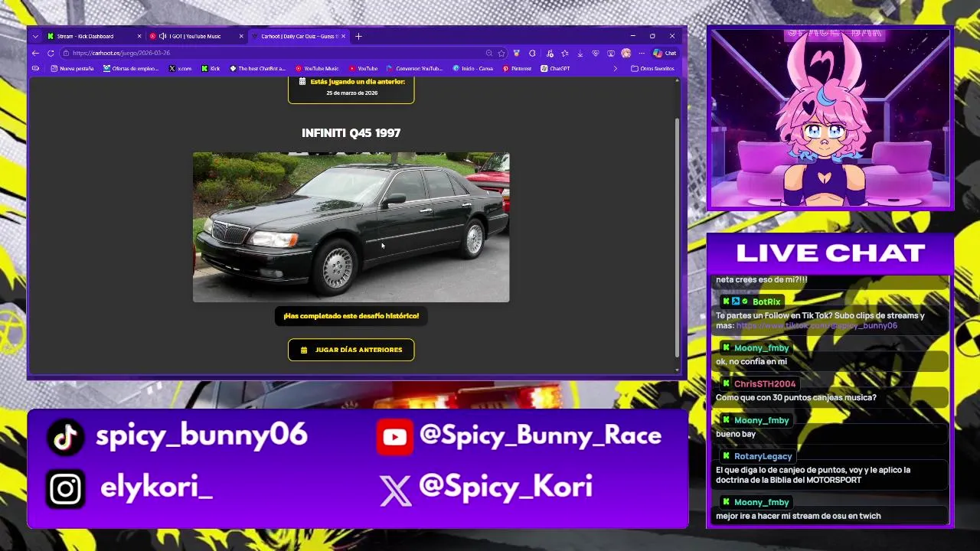Click calendar icon beside Estás jugando
The height and width of the screenshot is (551, 980).
(302, 81)
